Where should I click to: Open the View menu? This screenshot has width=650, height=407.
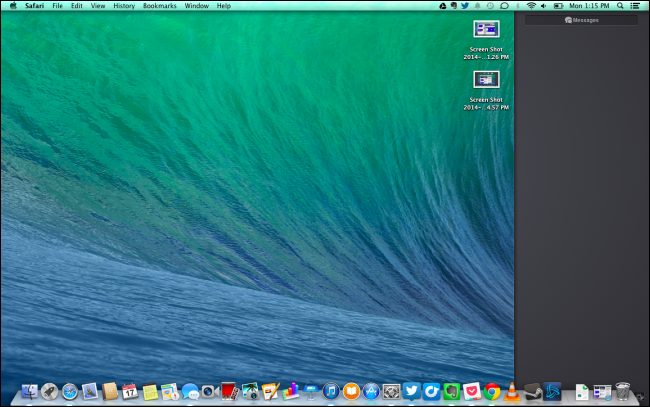[x=98, y=6]
